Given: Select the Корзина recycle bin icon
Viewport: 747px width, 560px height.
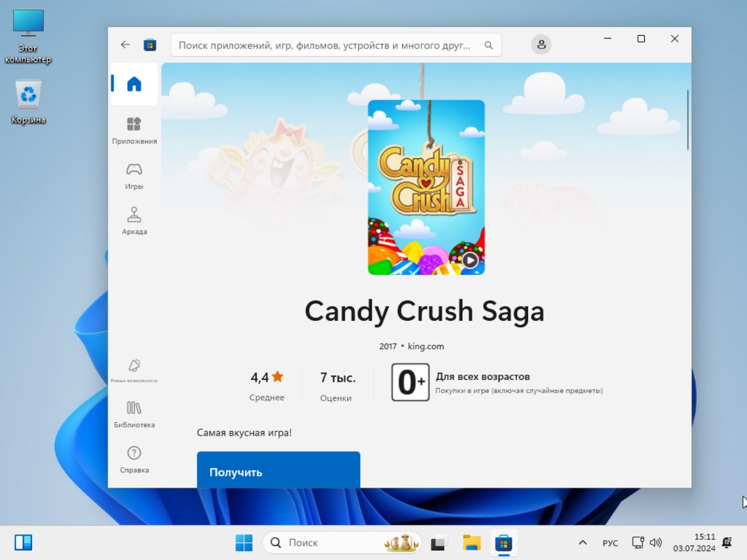Looking at the screenshot, I should pos(28,103).
